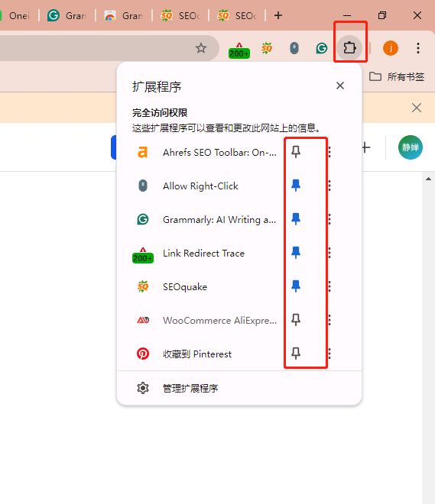The height and width of the screenshot is (504, 435).
Task: Open more options for Allow Right-Click
Action: 329,186
